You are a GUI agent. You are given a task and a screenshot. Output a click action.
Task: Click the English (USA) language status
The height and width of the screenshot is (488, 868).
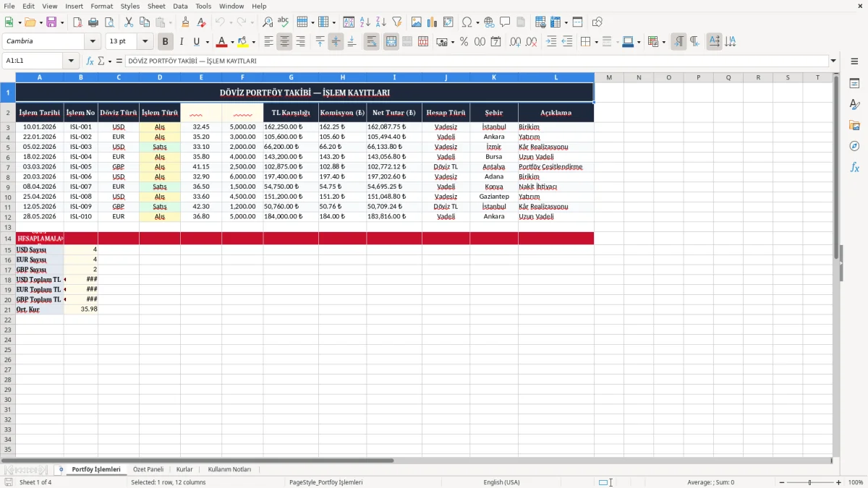[501, 482]
